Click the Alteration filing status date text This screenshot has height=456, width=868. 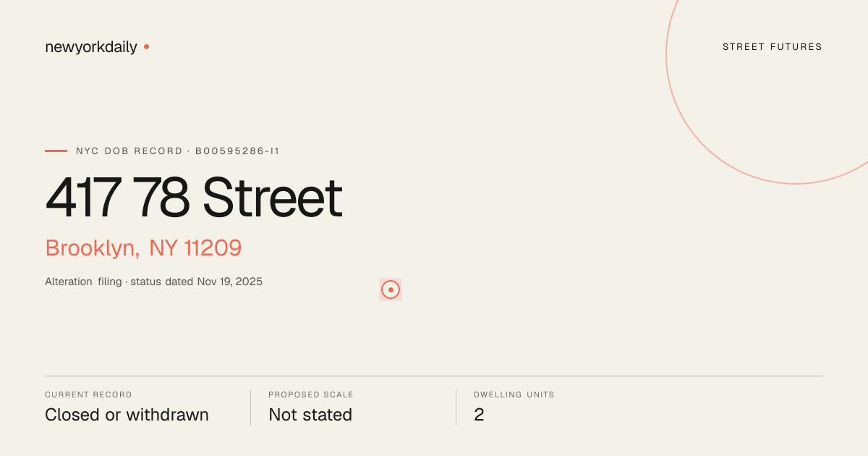(x=153, y=282)
